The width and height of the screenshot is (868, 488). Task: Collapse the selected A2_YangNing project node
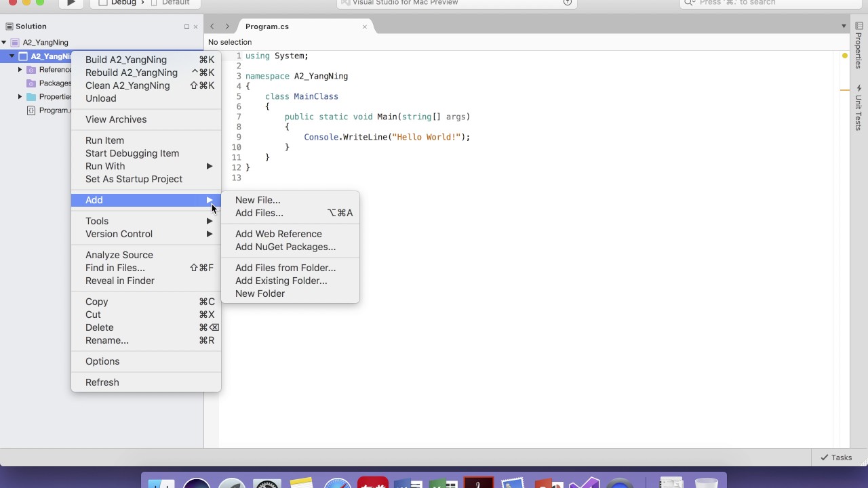pos(12,56)
